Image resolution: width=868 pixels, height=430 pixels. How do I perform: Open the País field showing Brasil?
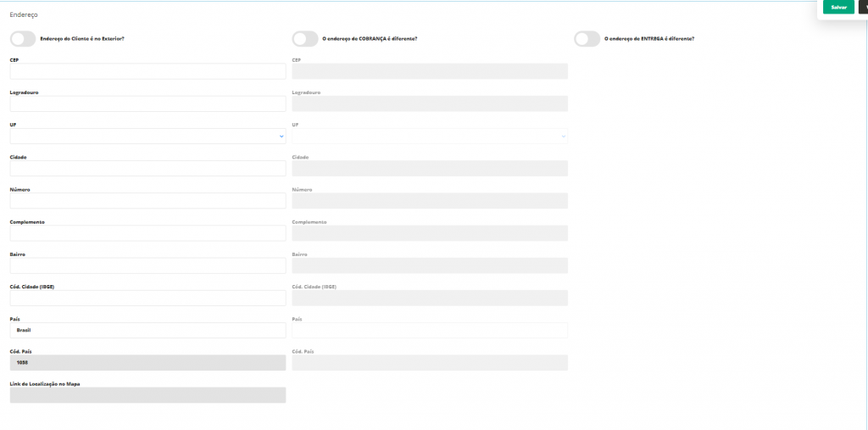147,331
